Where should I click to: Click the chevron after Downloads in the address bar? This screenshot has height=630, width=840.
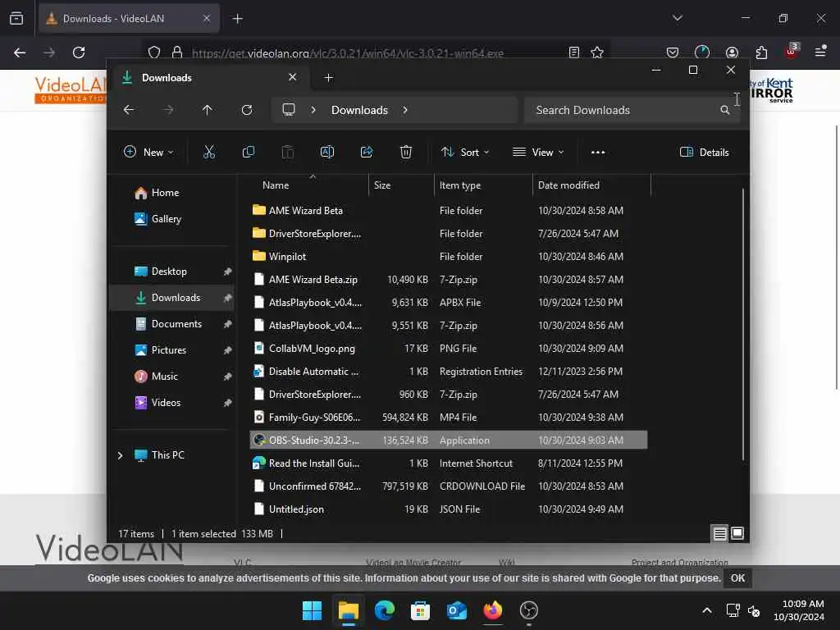coord(405,110)
